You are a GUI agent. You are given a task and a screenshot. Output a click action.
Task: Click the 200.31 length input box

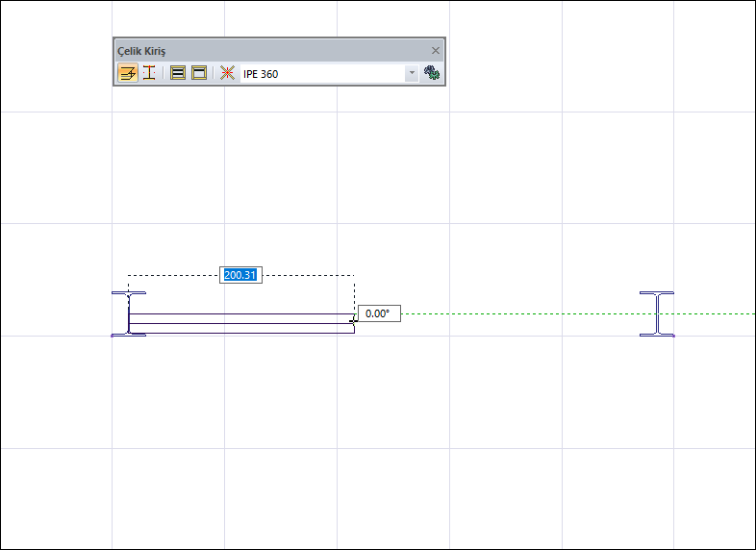tap(240, 275)
